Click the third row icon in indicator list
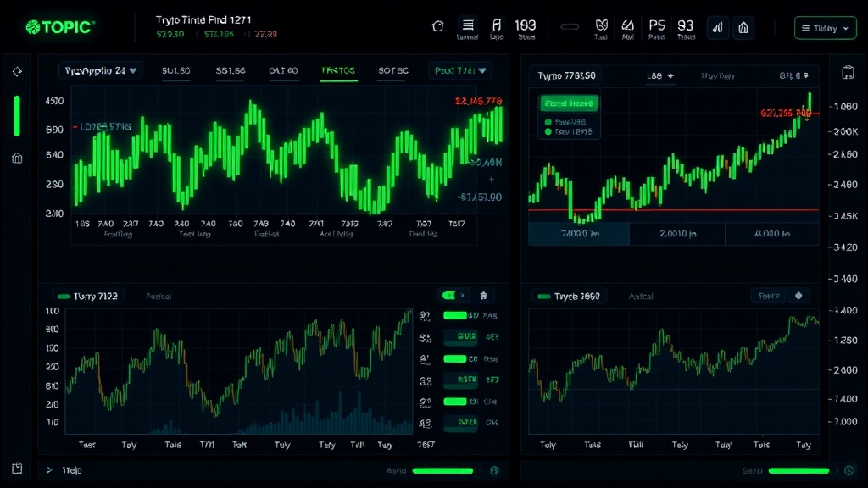The height and width of the screenshot is (488, 868). click(425, 359)
